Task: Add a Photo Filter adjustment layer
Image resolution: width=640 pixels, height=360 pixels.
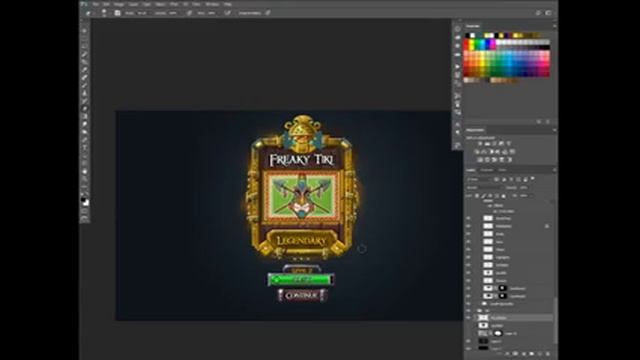Action: coord(498,151)
